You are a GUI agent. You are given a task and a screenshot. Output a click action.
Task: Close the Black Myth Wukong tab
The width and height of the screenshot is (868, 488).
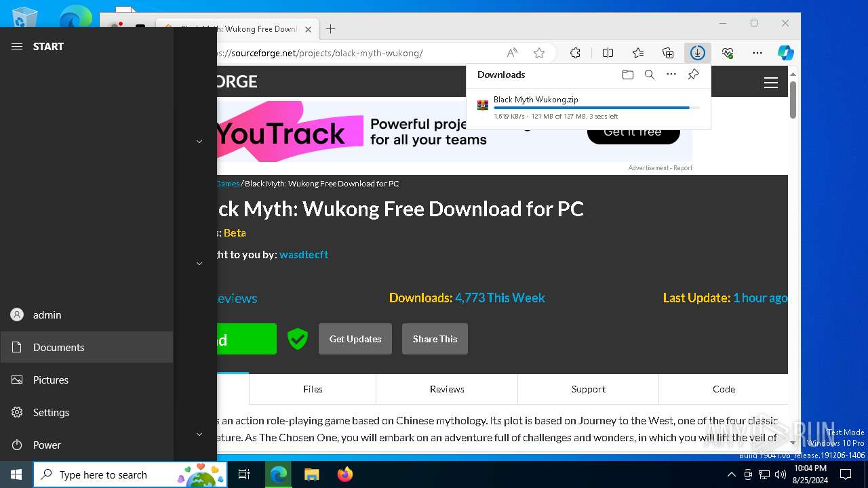[x=309, y=29]
